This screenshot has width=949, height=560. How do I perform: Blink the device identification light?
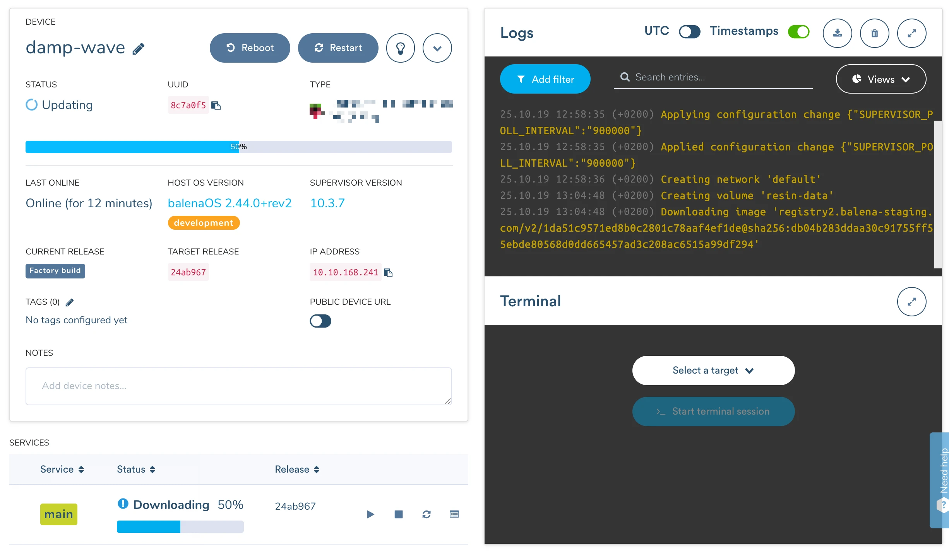pos(401,48)
